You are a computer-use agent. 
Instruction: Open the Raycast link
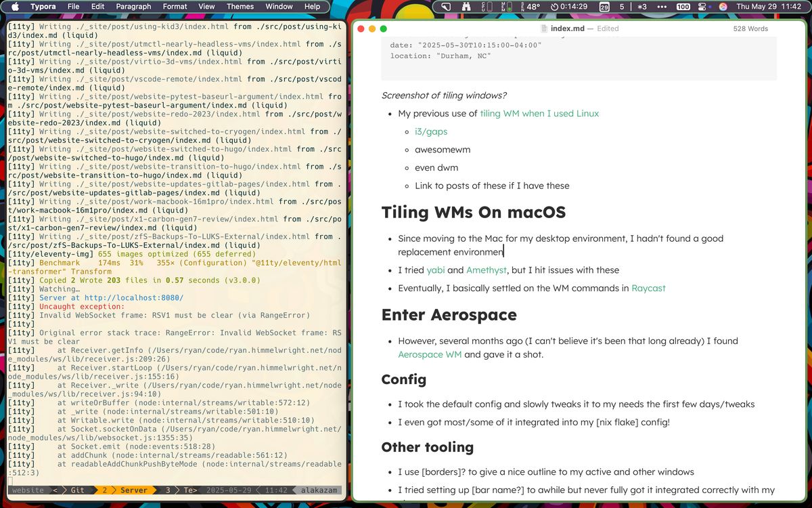click(x=648, y=288)
